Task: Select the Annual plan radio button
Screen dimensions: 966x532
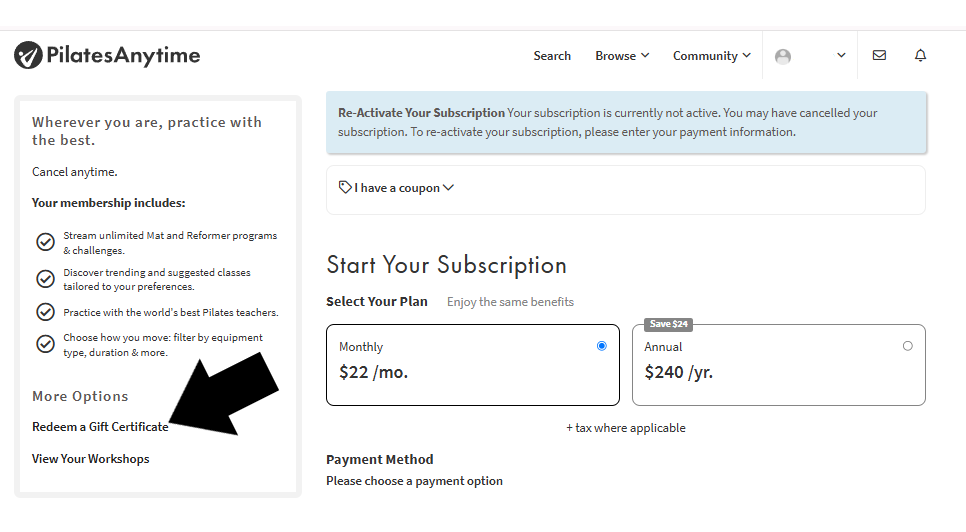Action: pos(907,346)
